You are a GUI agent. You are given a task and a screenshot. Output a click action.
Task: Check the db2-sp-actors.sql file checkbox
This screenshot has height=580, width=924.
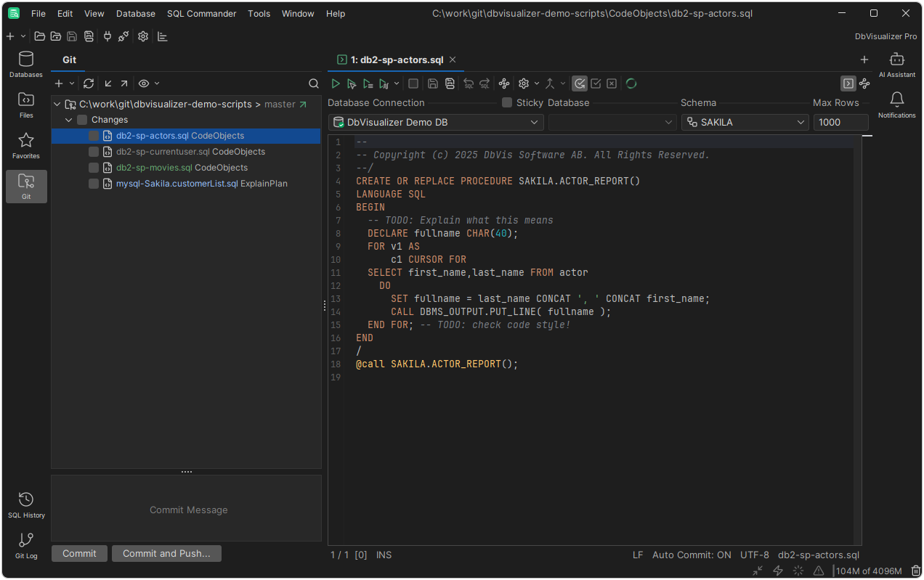tap(94, 136)
